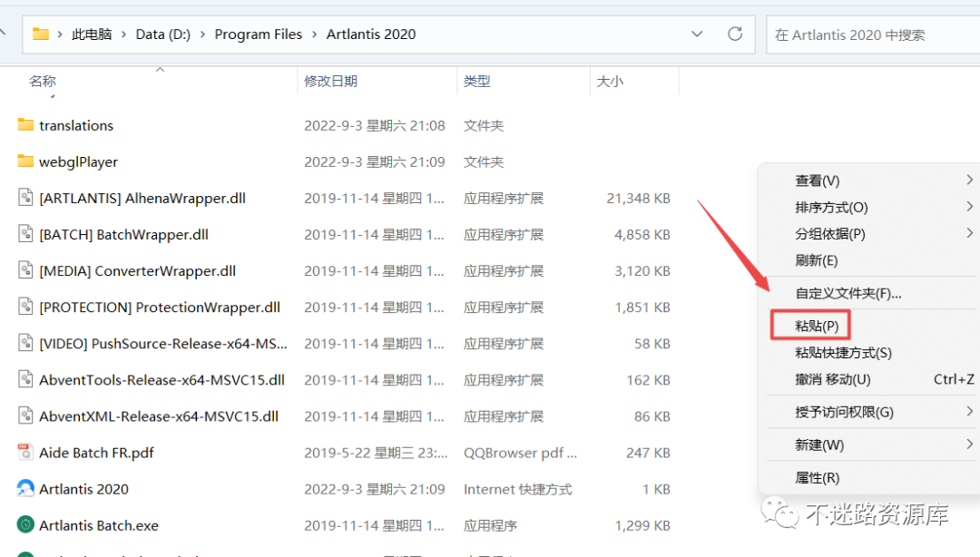Sort by the 大小 column header

click(x=610, y=82)
